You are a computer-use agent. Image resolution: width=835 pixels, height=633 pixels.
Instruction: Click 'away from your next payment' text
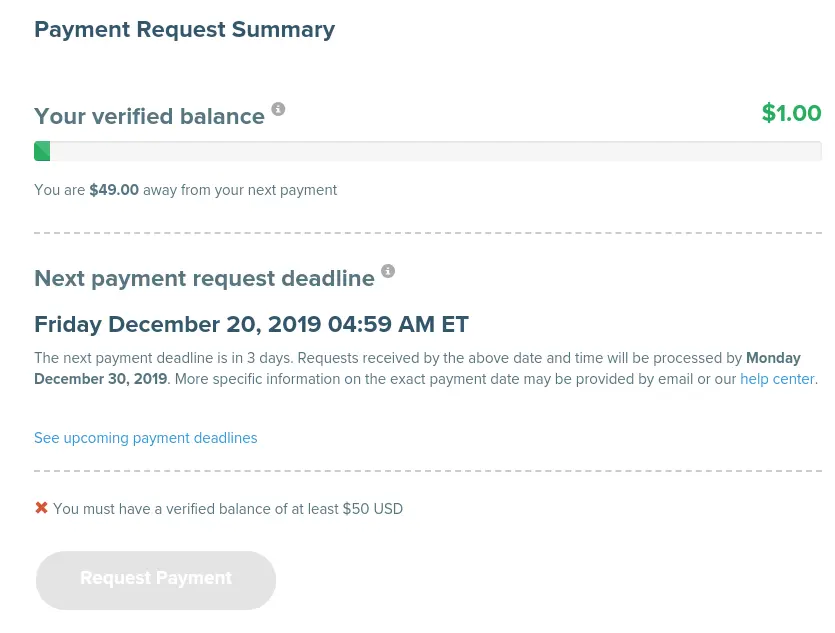pyautogui.click(x=240, y=190)
